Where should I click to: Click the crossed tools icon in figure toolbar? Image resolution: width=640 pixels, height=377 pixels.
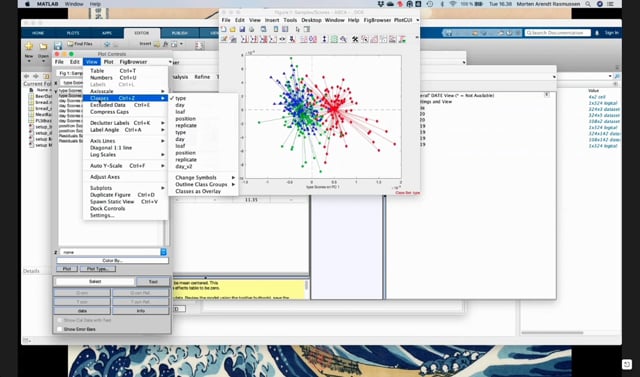click(355, 39)
